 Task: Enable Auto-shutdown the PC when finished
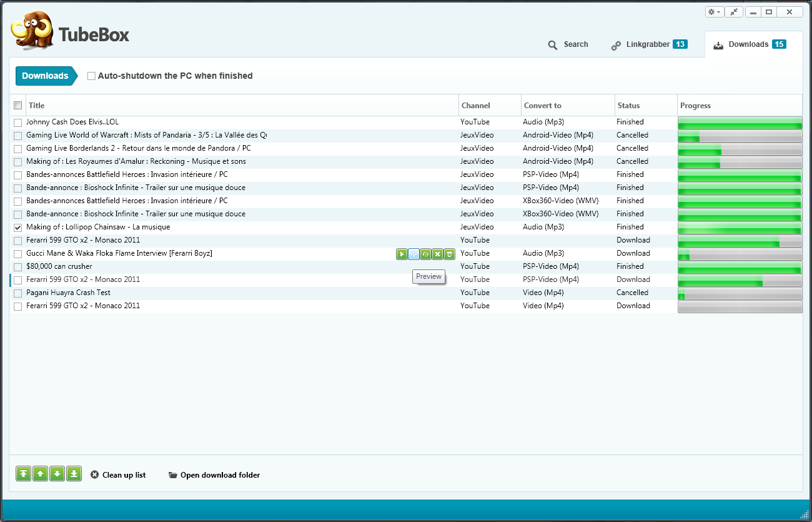91,76
